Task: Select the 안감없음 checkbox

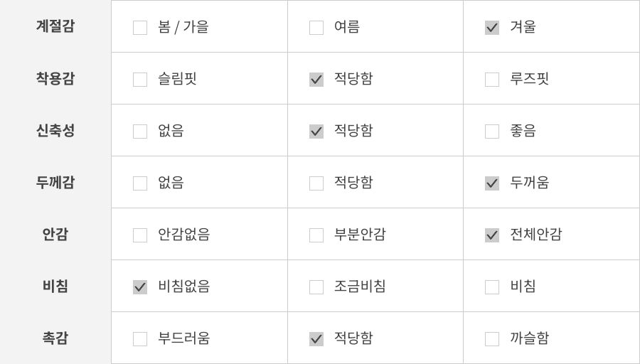Action: [x=140, y=235]
